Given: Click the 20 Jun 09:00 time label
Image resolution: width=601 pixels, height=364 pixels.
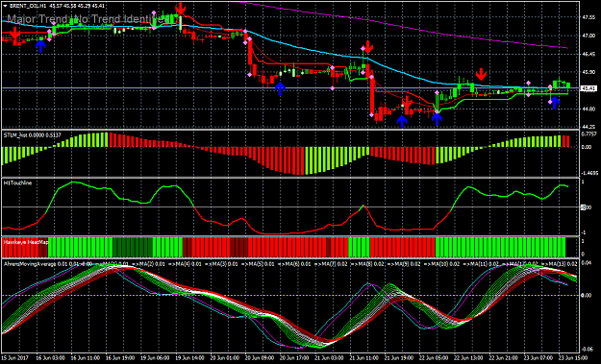Looking at the screenshot, I should (x=260, y=358).
